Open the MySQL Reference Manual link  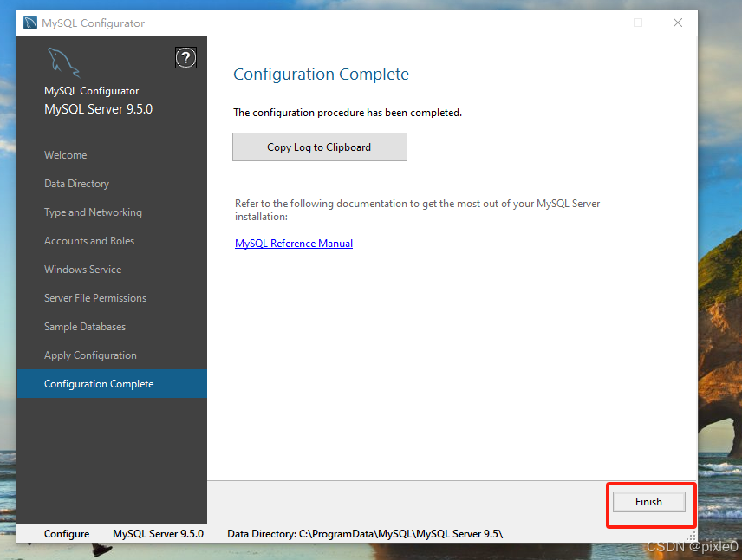point(294,244)
